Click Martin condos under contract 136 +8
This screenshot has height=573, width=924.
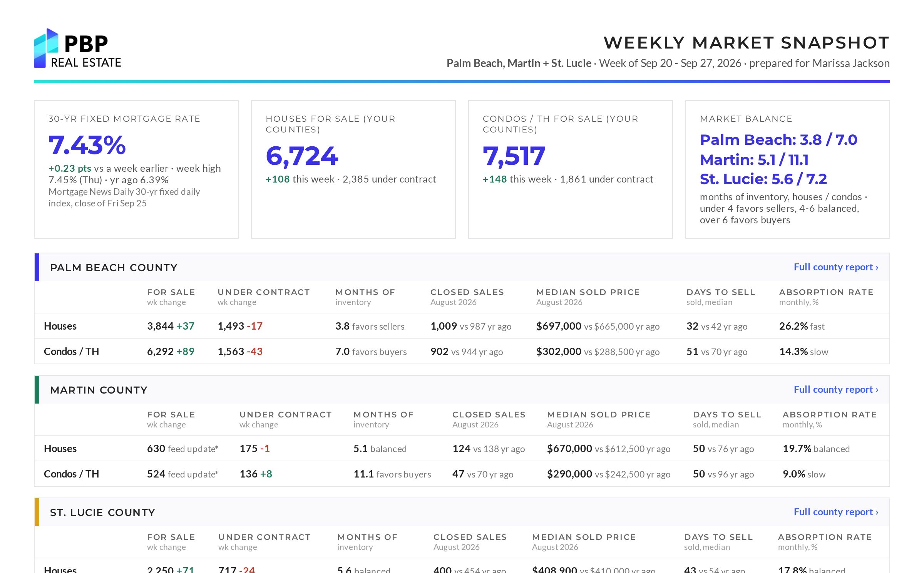pyautogui.click(x=256, y=474)
